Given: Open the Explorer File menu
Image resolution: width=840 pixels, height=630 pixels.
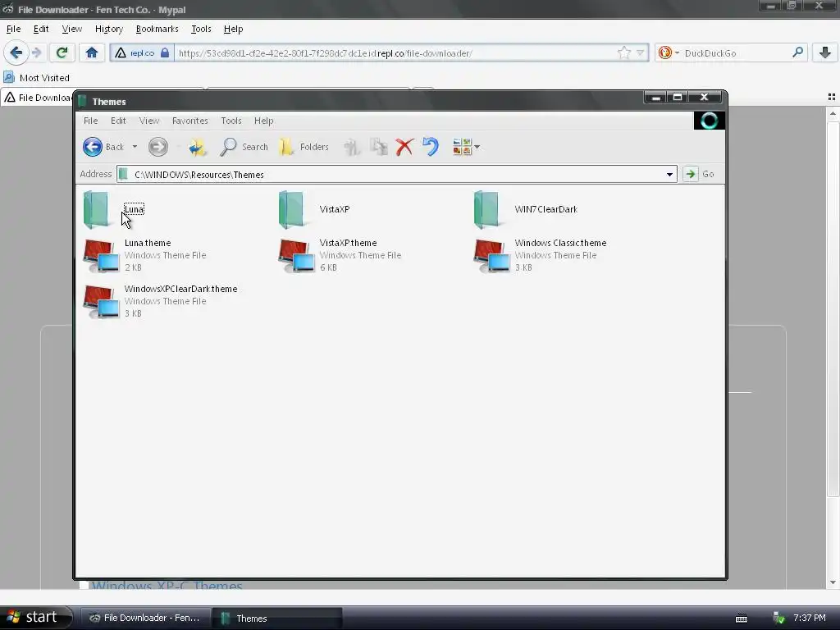Looking at the screenshot, I should pos(90,121).
